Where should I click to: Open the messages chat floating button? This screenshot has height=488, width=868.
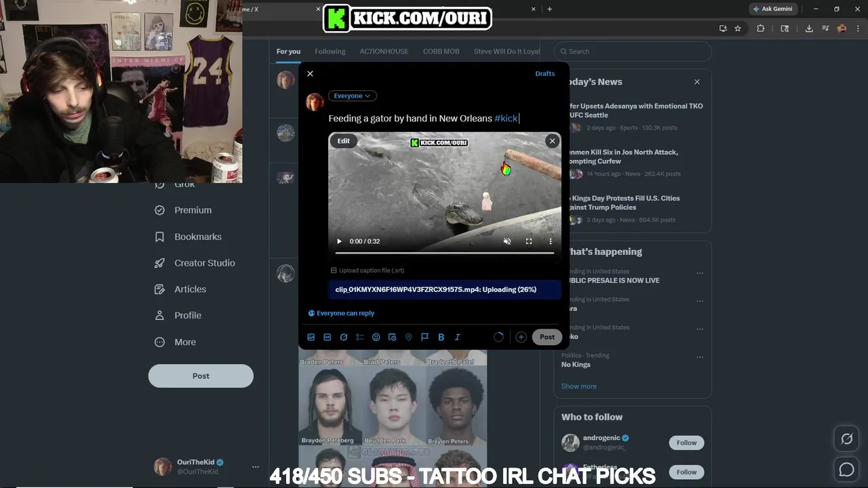point(846,470)
